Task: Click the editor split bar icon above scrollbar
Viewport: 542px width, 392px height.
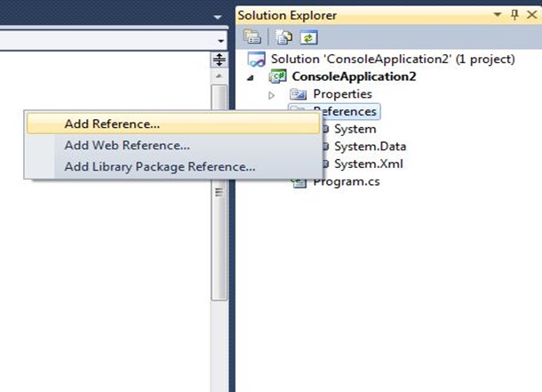Action: click(x=219, y=60)
